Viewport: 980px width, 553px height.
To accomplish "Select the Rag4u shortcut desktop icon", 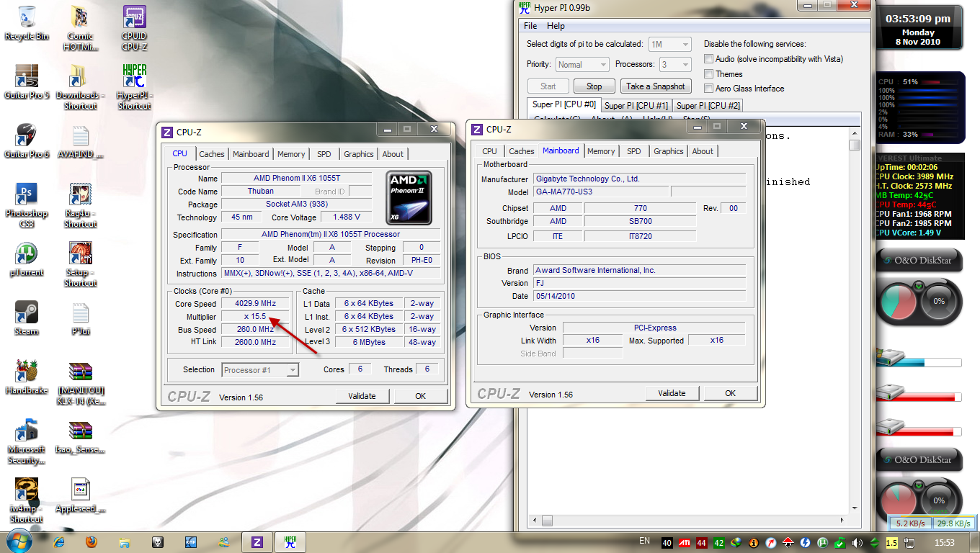I will pyautogui.click(x=80, y=204).
